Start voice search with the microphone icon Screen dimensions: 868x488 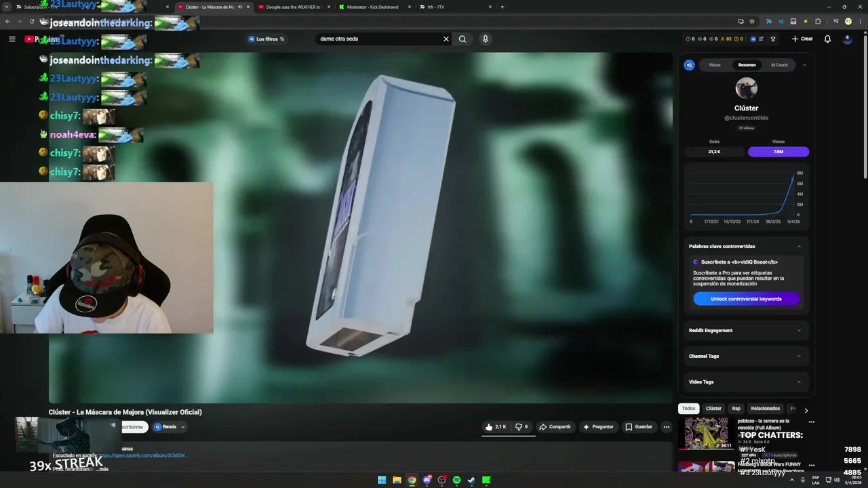pos(485,39)
